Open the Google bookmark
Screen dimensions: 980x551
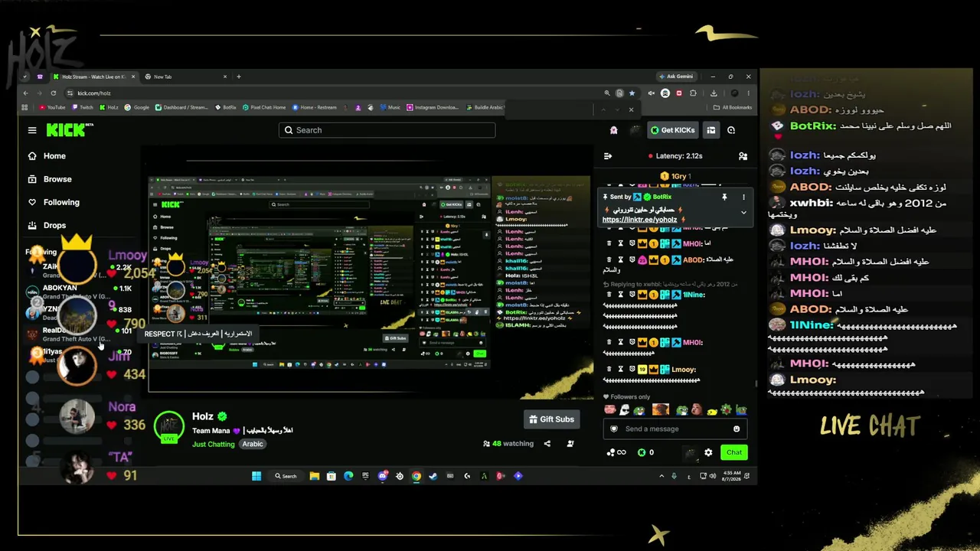[x=137, y=108]
